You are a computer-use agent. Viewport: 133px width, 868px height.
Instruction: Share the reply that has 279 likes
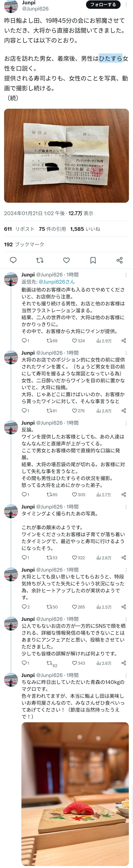coord(124,411)
